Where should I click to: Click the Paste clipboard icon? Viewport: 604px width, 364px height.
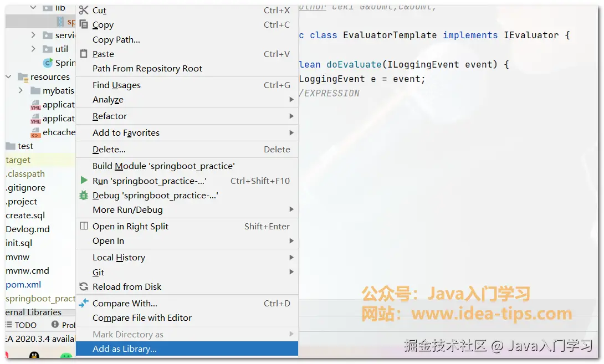coord(84,54)
